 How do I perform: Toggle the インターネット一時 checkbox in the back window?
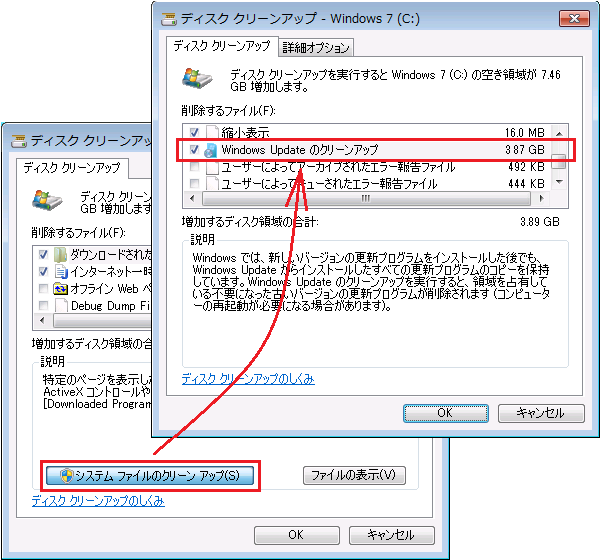43,271
